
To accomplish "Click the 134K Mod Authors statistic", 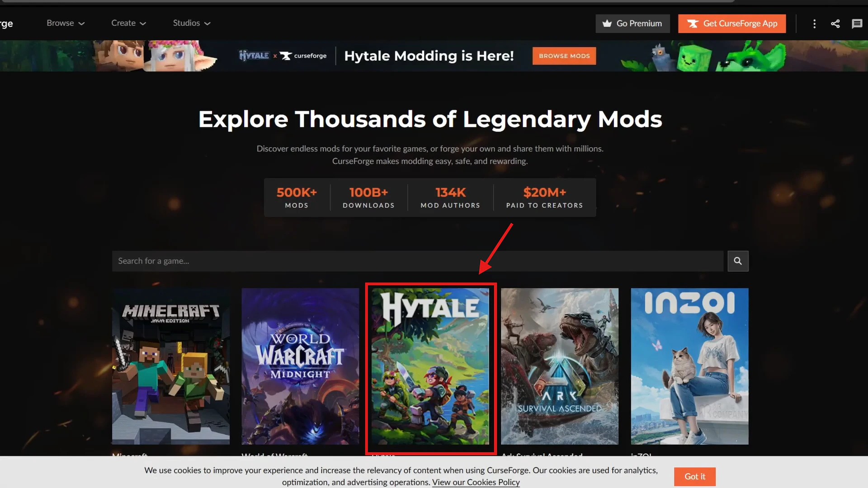I will pos(450,198).
